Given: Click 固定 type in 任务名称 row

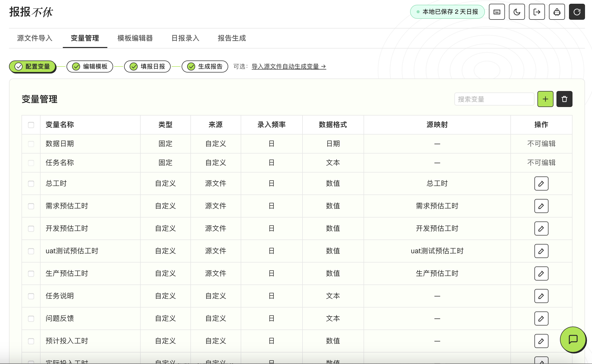Looking at the screenshot, I should coord(165,162).
